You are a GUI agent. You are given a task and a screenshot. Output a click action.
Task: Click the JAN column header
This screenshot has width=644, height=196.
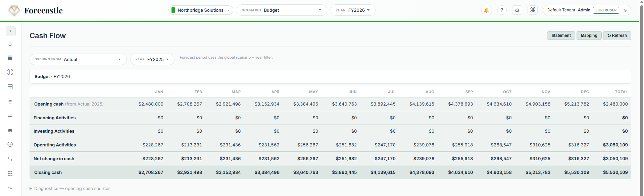click(x=159, y=92)
